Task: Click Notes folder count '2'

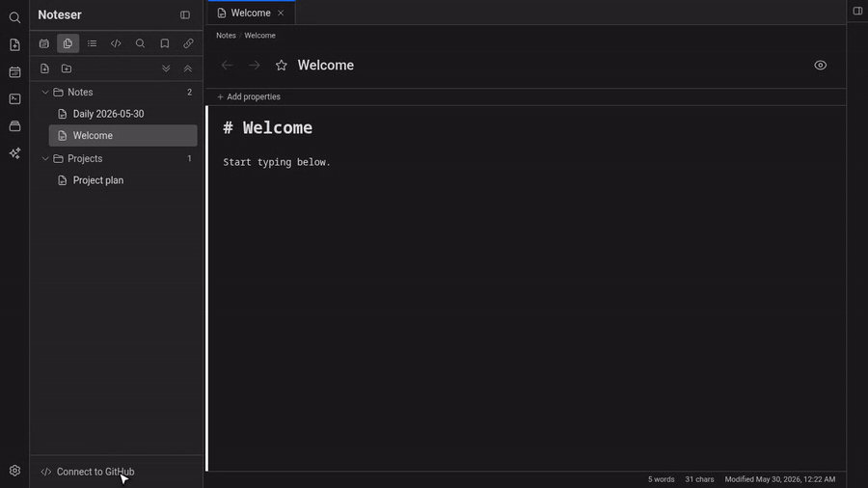Action: pyautogui.click(x=189, y=93)
